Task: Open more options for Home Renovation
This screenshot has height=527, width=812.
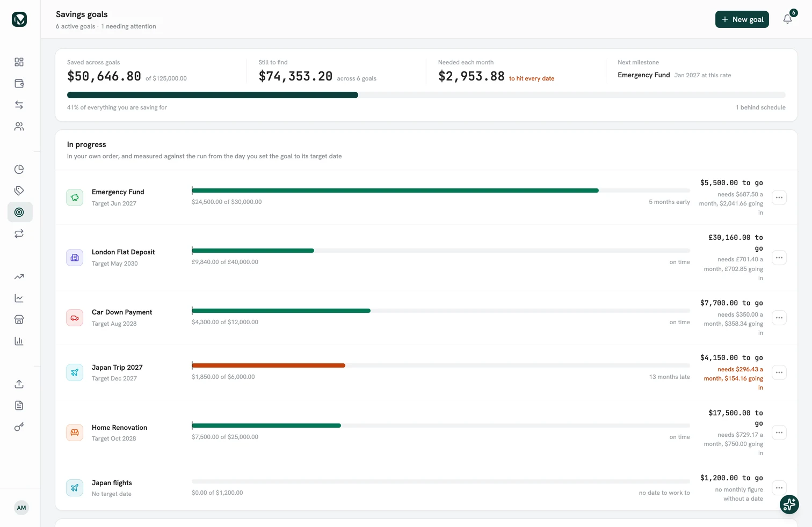Action: (x=779, y=433)
